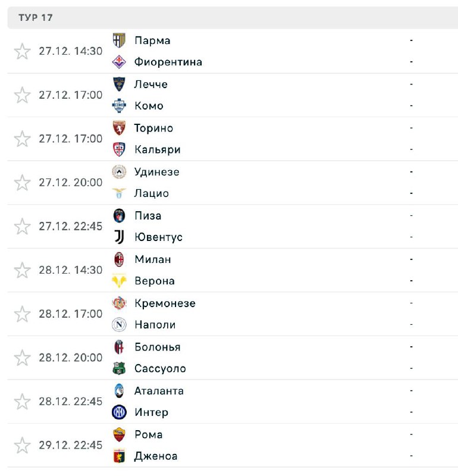Image resolution: width=458 pixels, height=476 pixels.
Task: Favorite the Парма vs Фиорентина match star
Action: pos(22,51)
